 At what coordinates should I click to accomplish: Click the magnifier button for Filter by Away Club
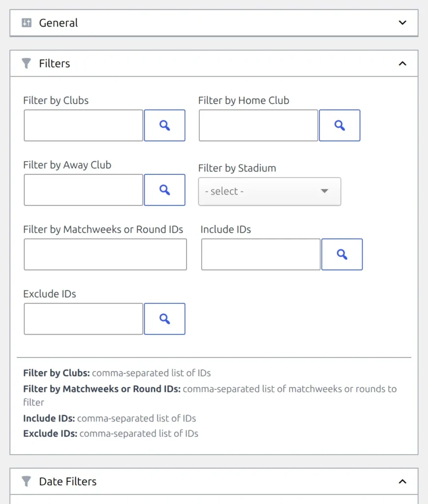point(164,190)
